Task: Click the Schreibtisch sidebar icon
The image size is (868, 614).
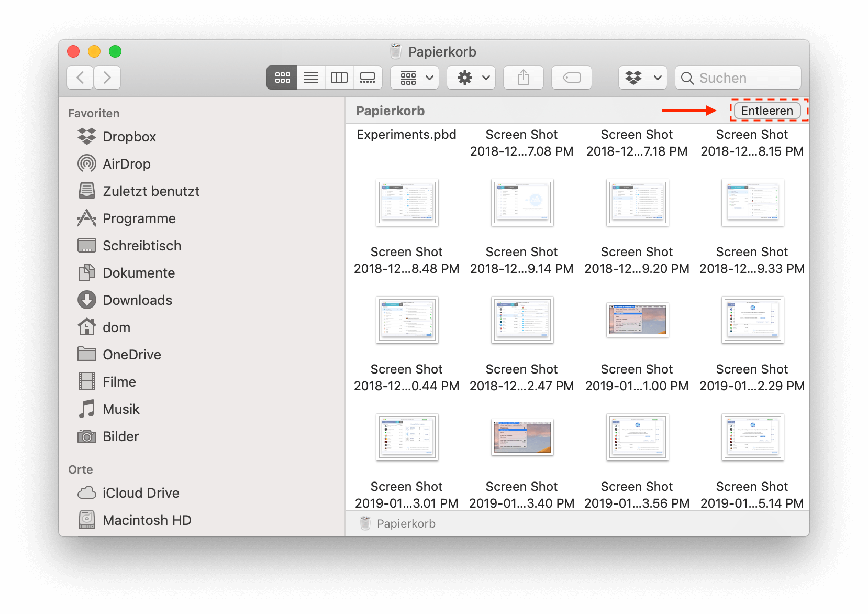Action: point(87,245)
